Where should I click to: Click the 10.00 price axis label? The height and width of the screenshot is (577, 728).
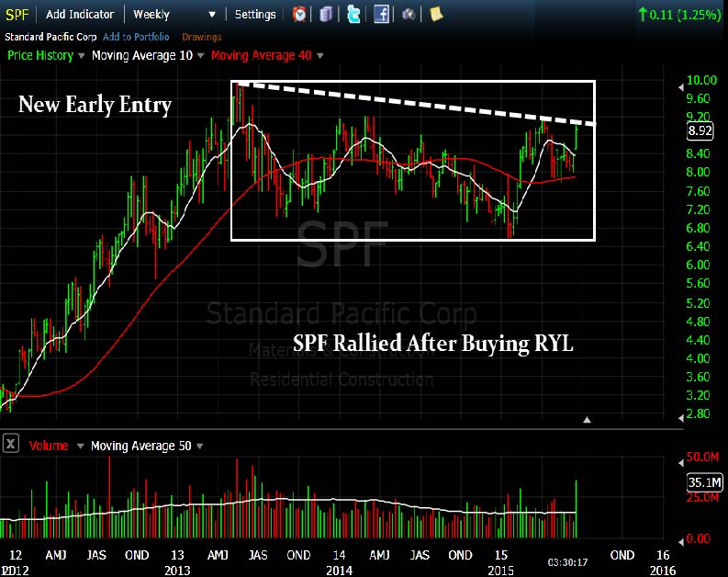[x=701, y=80]
